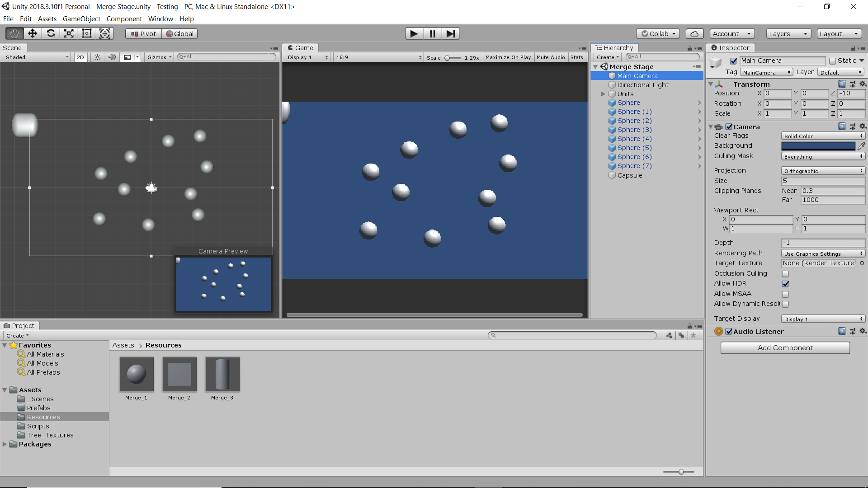This screenshot has height=488, width=868.
Task: Toggle scene lighting sun icon
Action: [x=98, y=57]
